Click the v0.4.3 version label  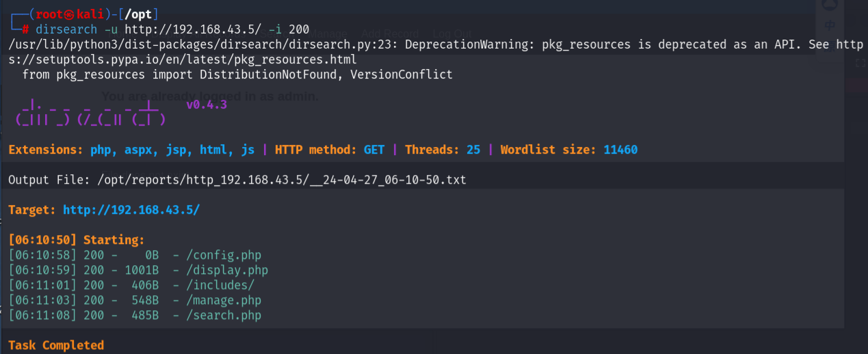(207, 105)
